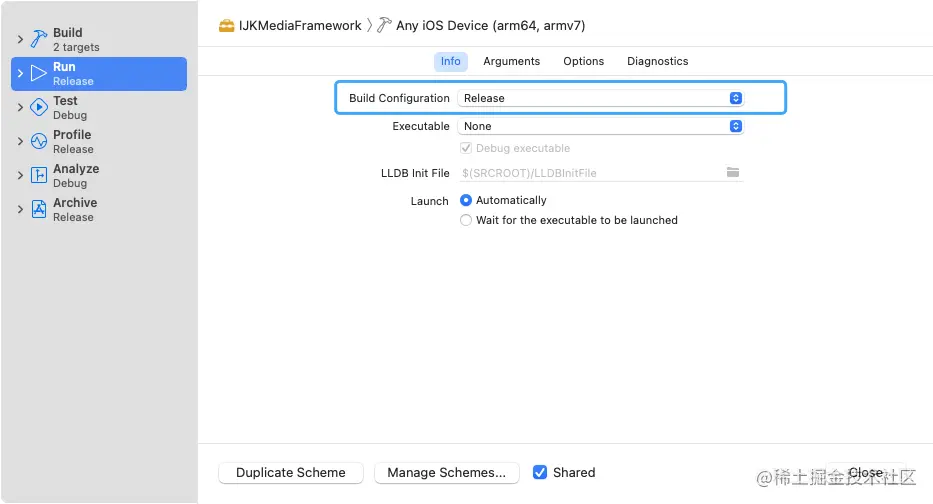Select the Automatically launch radio button
This screenshot has width=933, height=504.
(x=466, y=200)
